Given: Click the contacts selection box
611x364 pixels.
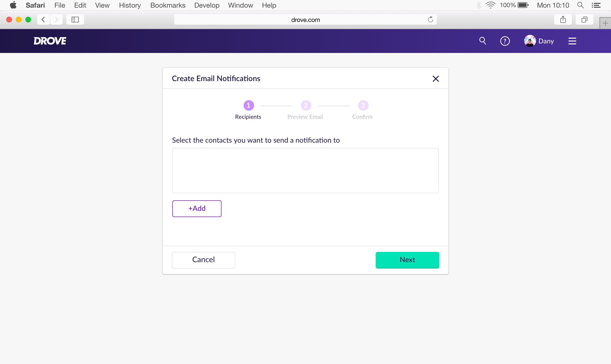Looking at the screenshot, I should (305, 171).
